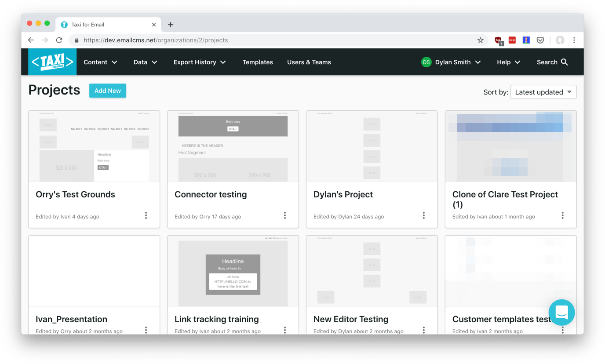
Task: Click 'Edited by Ivan 4 days ago'
Action: (67, 216)
